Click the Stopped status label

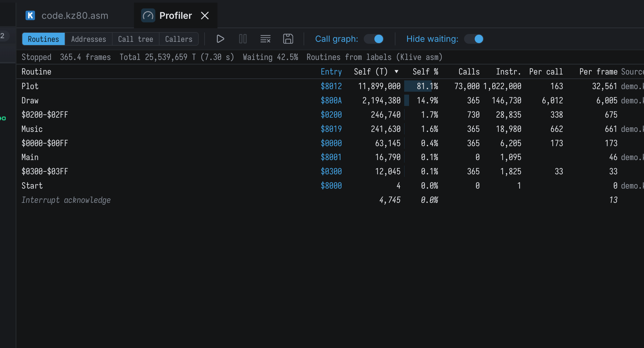36,57
